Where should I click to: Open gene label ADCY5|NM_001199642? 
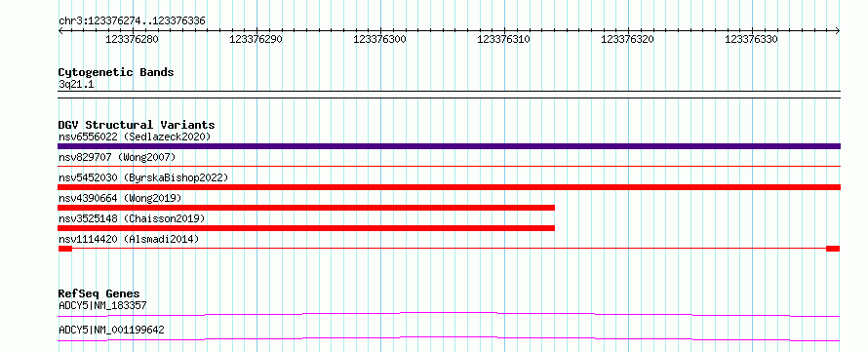pyautogui.click(x=111, y=330)
